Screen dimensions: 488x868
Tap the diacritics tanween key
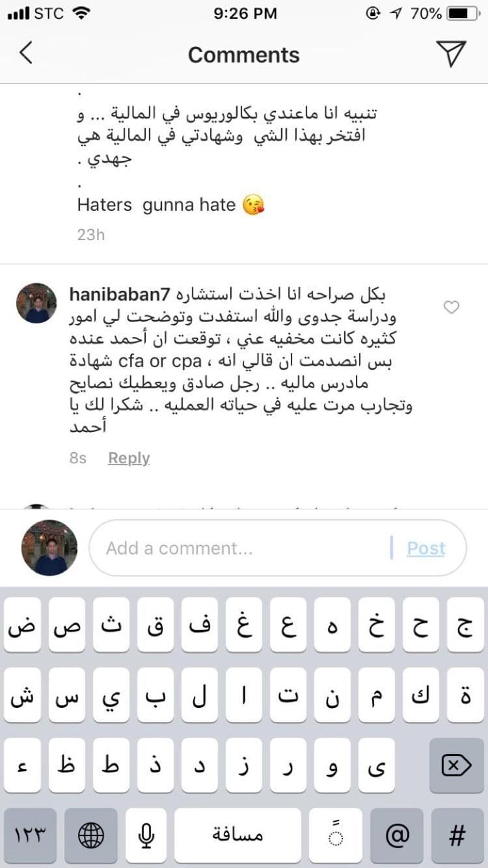(x=336, y=836)
